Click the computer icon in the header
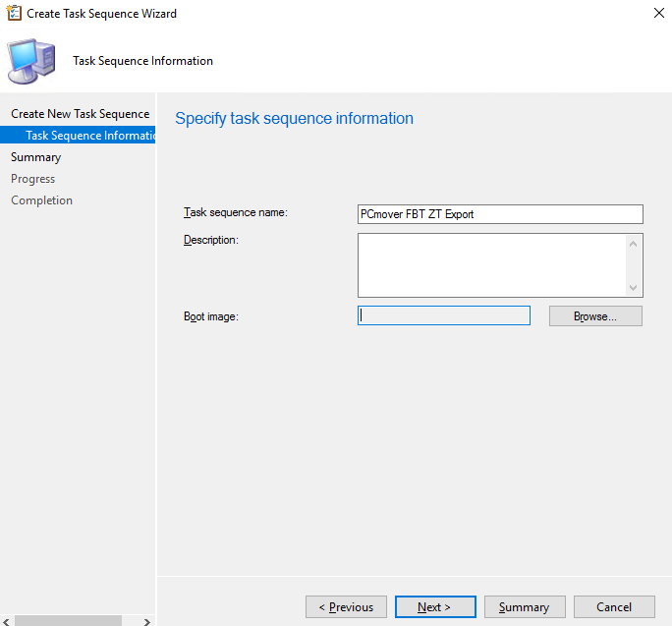672x626 pixels. coord(31,61)
